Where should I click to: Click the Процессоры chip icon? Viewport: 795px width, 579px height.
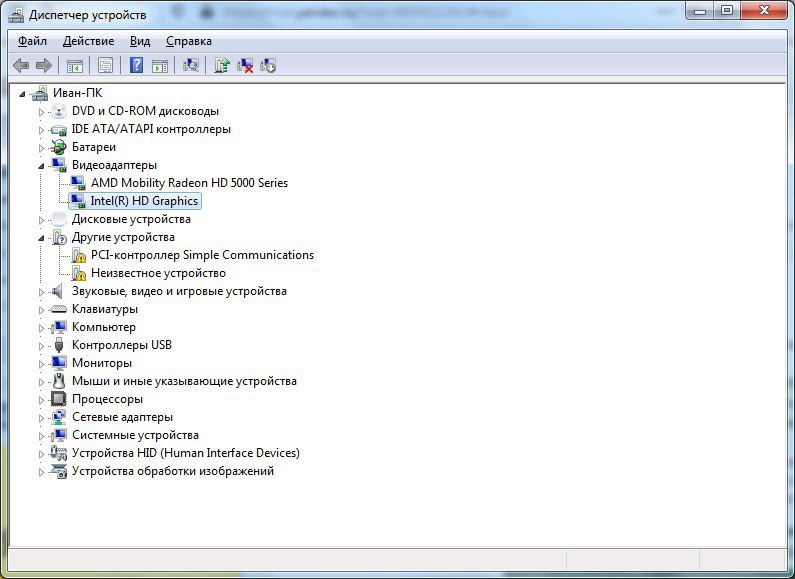coord(59,399)
